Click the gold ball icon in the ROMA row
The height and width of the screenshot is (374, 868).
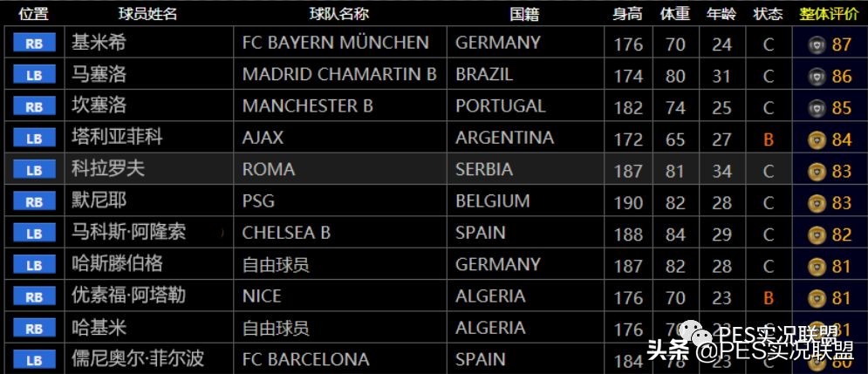[817, 172]
